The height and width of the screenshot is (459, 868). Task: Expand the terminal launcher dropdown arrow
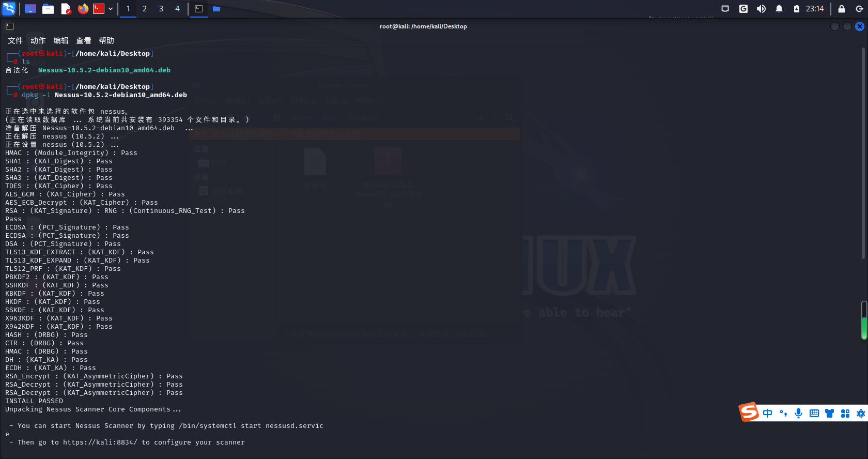click(x=111, y=9)
